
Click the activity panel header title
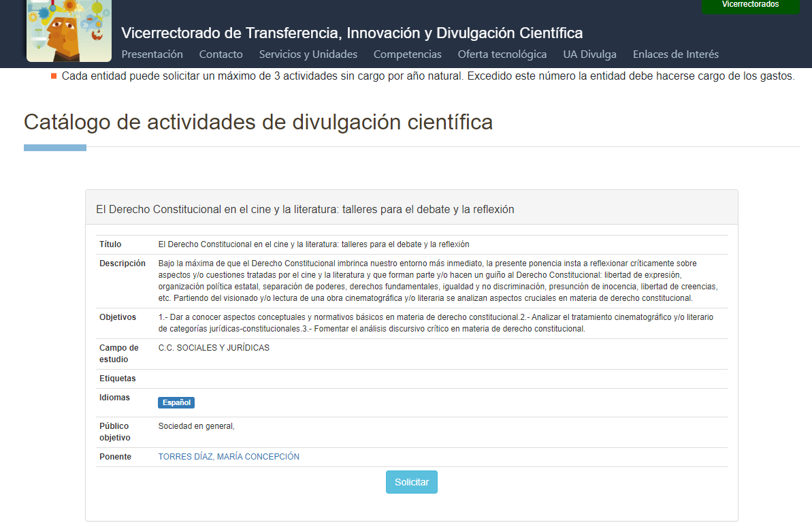(x=305, y=210)
